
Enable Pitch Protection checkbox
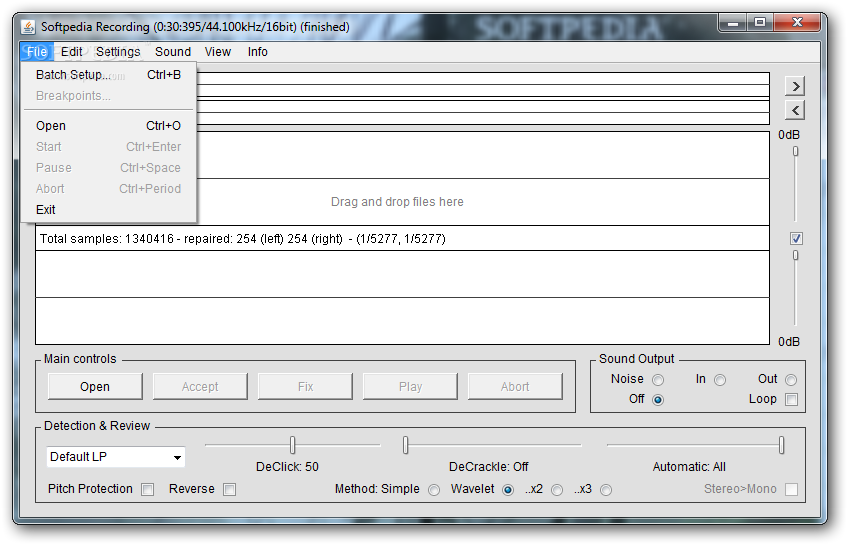(x=147, y=489)
